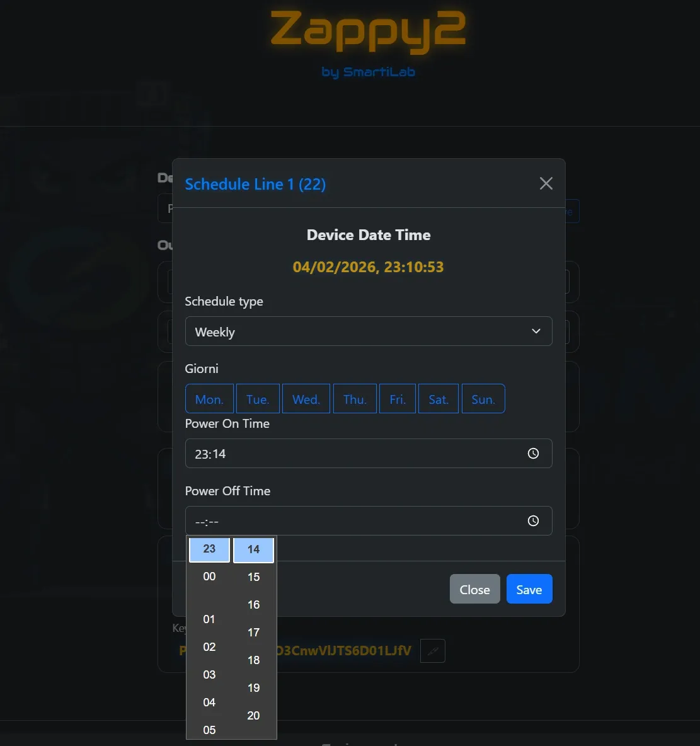Toggle the Fri. day button
Image resolution: width=700 pixels, height=746 pixels.
[x=398, y=399]
